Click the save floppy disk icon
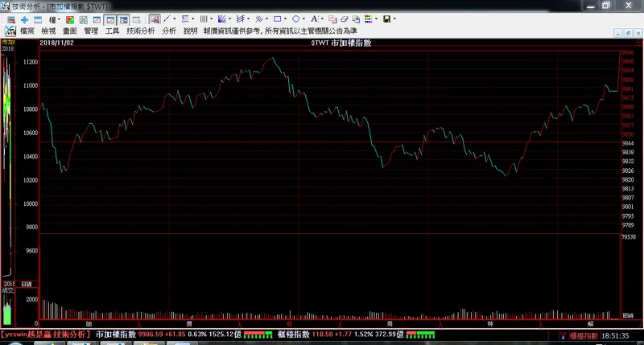The width and height of the screenshot is (644, 345). click(x=387, y=18)
